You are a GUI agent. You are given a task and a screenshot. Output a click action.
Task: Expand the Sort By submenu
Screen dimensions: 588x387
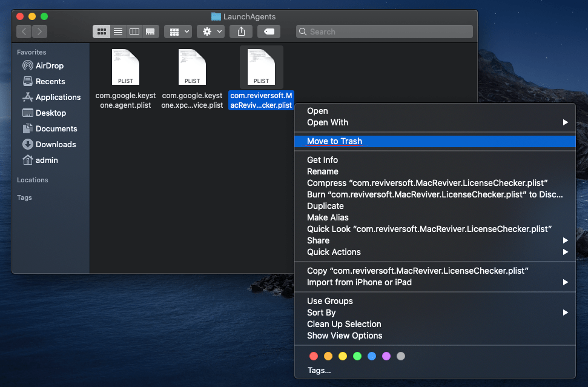pyautogui.click(x=435, y=313)
